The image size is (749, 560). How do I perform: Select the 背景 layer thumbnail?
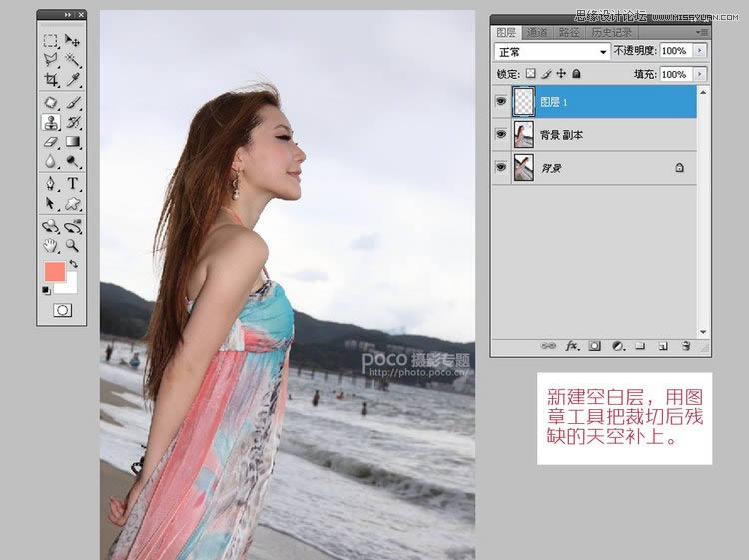pyautogui.click(x=523, y=168)
